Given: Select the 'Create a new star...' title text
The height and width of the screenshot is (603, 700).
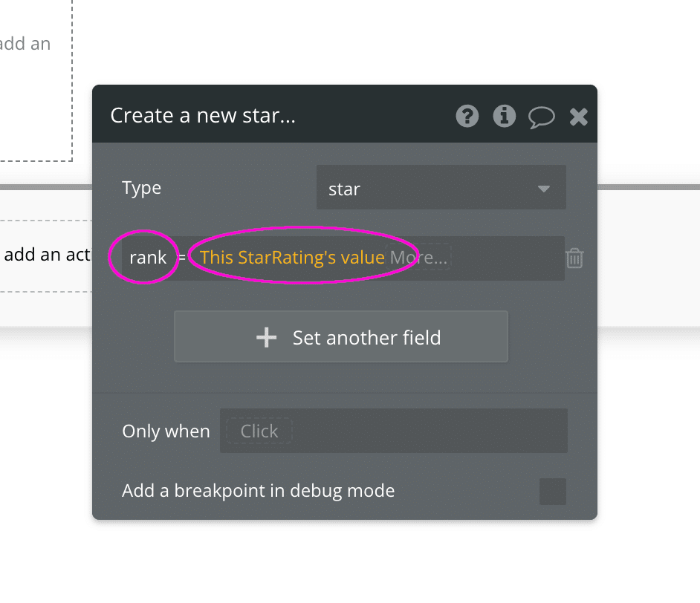Looking at the screenshot, I should [x=203, y=116].
